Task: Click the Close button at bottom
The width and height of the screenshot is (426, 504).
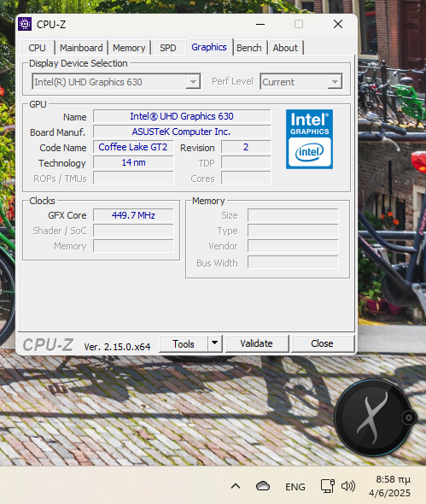Action: click(x=322, y=343)
